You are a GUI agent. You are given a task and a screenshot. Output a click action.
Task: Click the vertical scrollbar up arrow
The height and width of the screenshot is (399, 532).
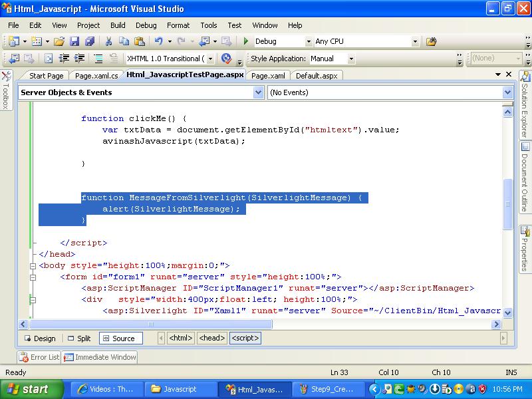point(507,112)
